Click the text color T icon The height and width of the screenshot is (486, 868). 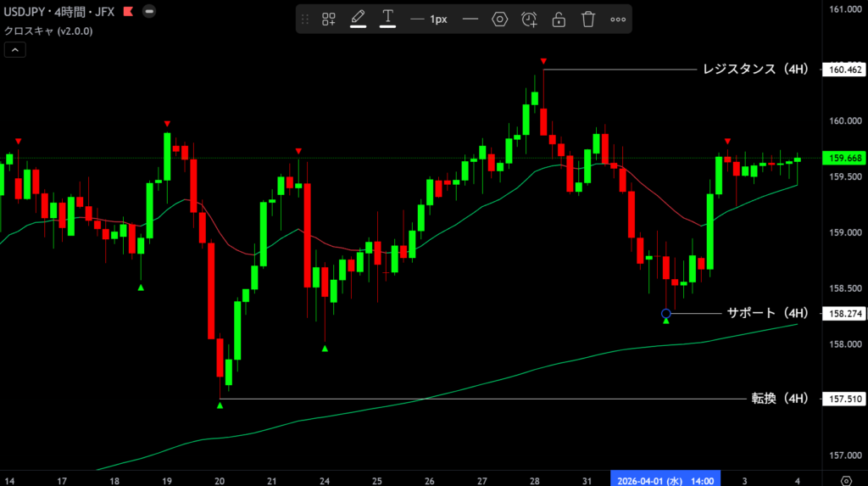click(x=388, y=18)
